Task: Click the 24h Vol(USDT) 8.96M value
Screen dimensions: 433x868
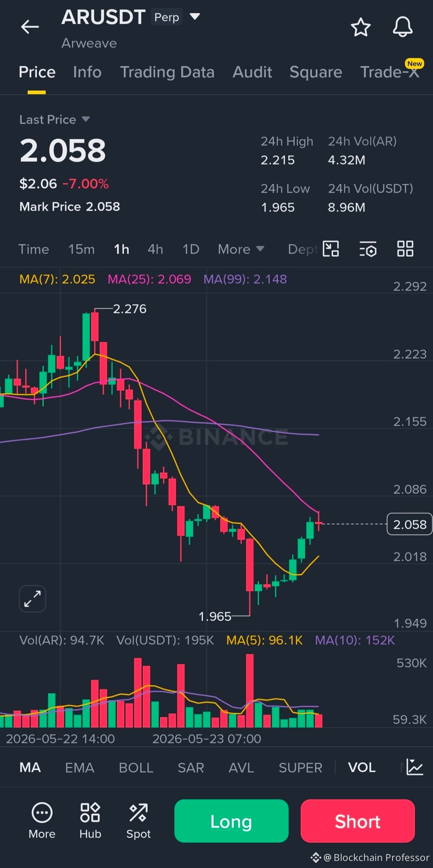Action: [x=346, y=207]
